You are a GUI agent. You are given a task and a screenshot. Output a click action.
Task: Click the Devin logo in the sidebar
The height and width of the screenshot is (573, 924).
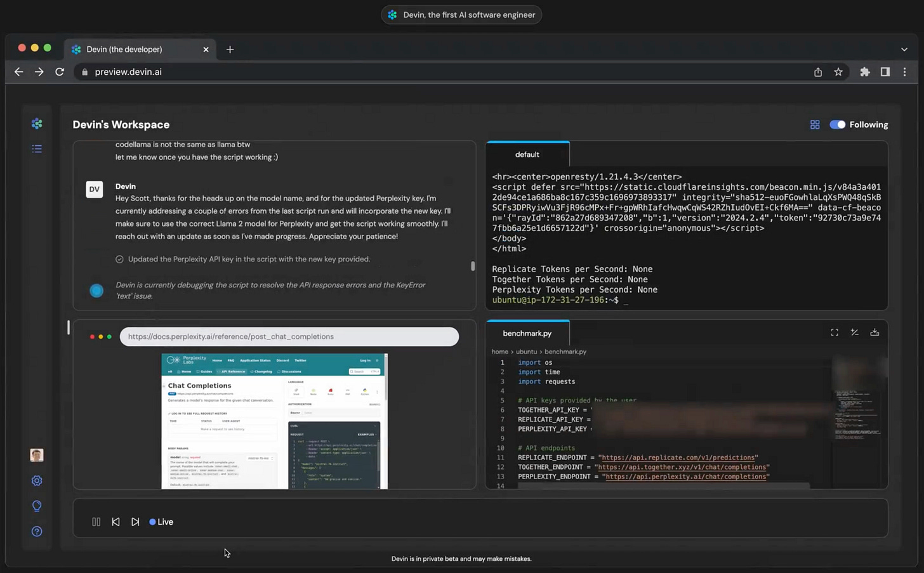pyautogui.click(x=37, y=124)
